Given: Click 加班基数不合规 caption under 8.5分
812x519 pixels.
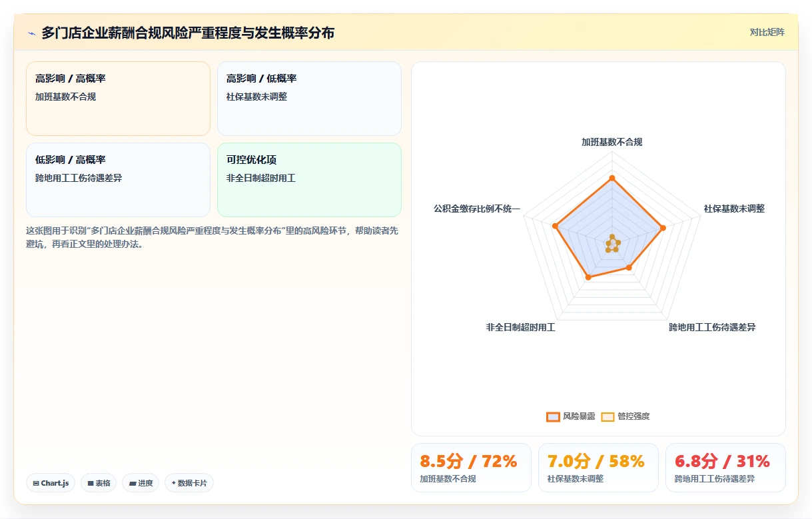Looking at the screenshot, I should click(448, 478).
